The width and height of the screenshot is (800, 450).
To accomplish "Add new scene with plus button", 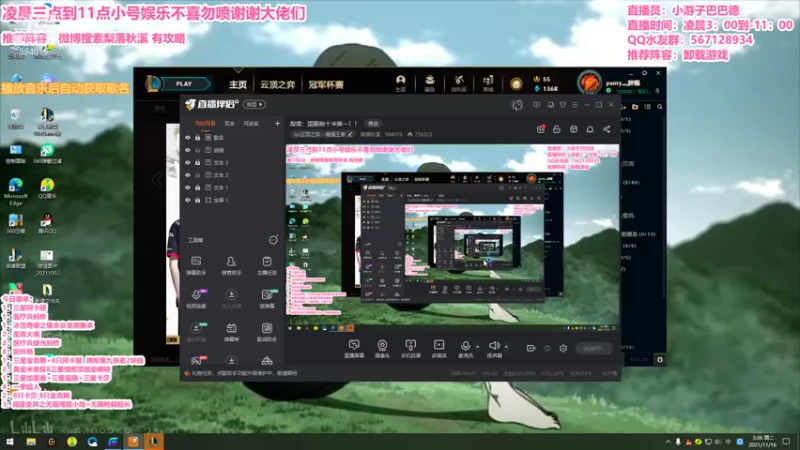I will click(277, 123).
